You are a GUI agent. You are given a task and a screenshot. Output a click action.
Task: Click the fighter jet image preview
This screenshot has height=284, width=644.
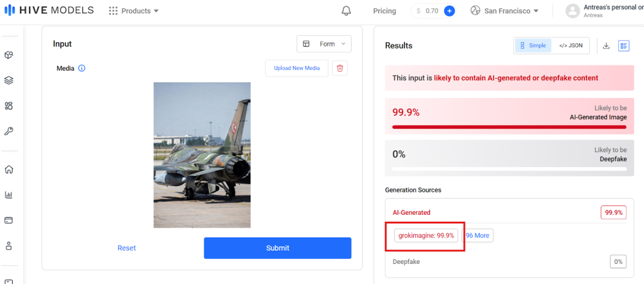pos(202,155)
